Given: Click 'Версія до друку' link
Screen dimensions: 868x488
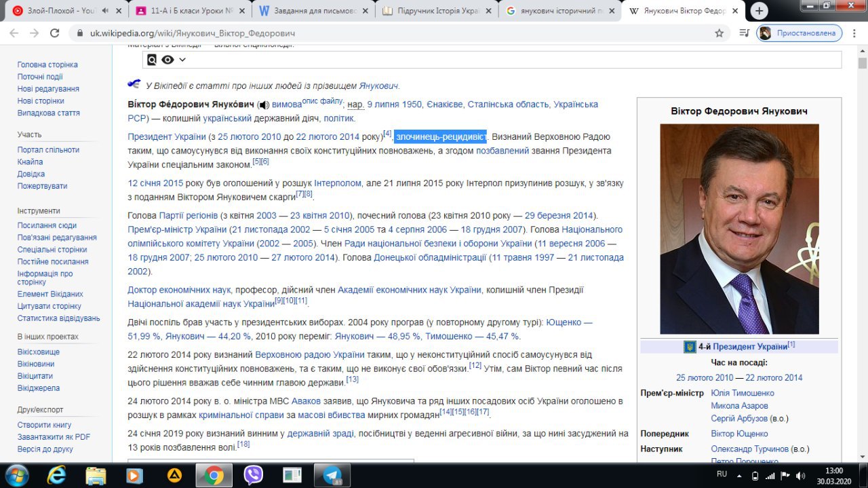Looking at the screenshot, I should point(45,449).
